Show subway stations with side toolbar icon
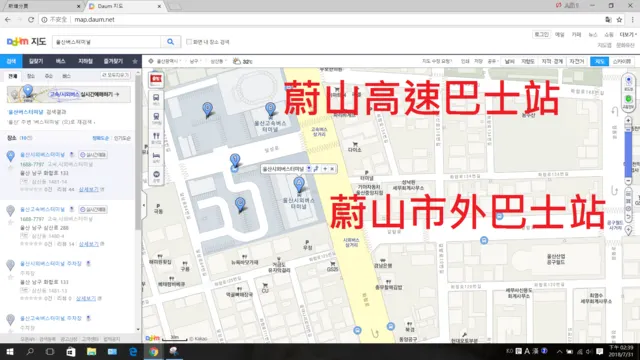Image resolution: width=640 pixels, height=360 pixels. (x=156, y=118)
